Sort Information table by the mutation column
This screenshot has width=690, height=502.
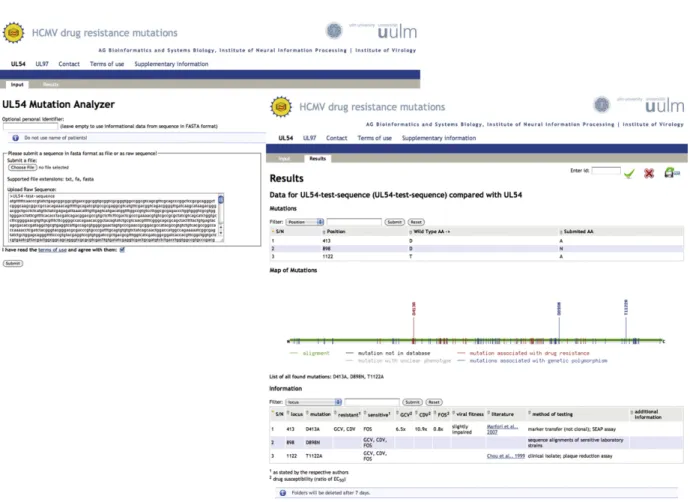[319, 414]
